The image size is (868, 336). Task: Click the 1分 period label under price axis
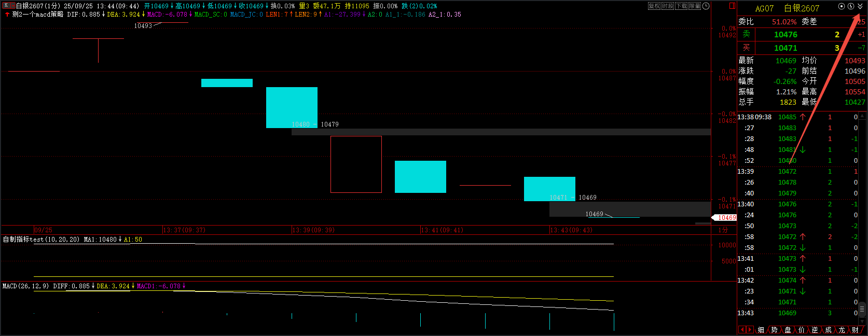(723, 230)
